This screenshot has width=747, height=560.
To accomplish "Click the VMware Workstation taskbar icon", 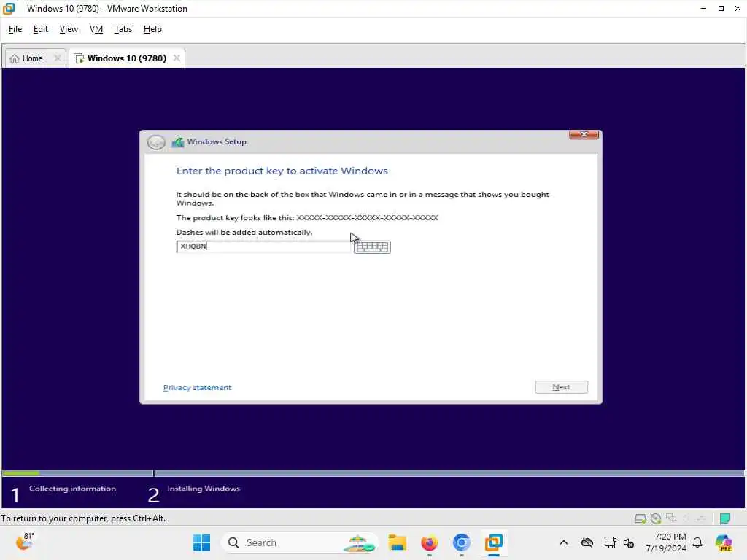I will coord(494,542).
